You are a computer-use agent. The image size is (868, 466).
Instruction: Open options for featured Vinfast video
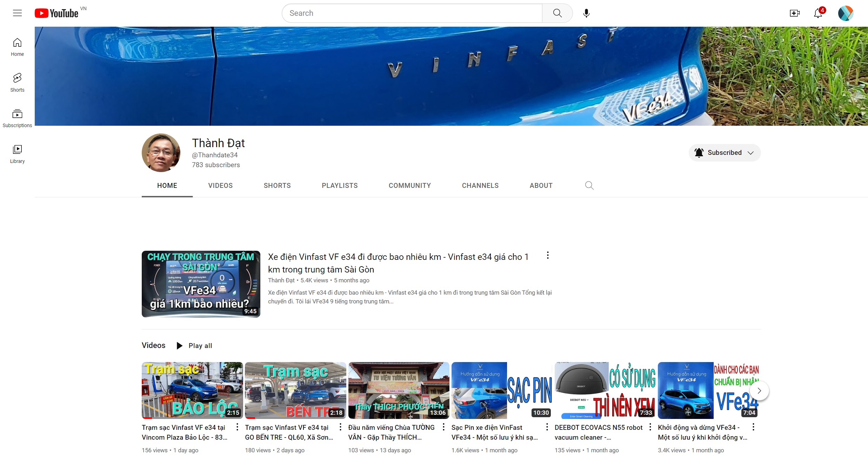pos(548,255)
